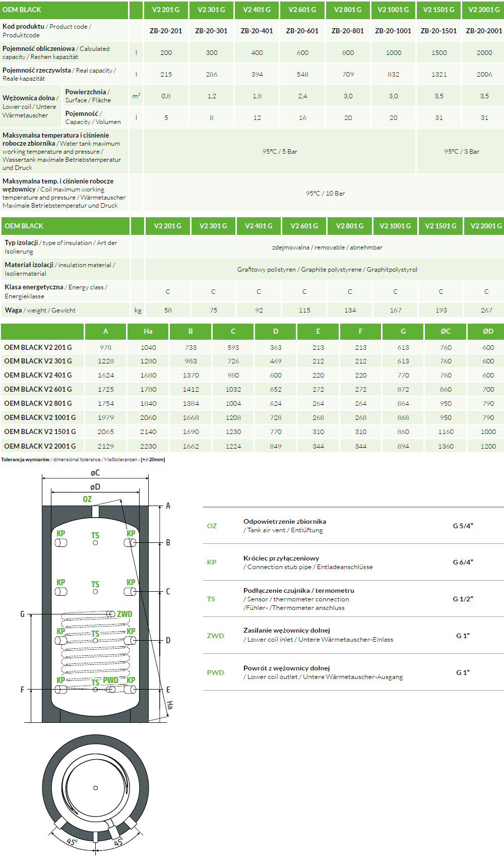Select the weight value 167

click(x=396, y=311)
